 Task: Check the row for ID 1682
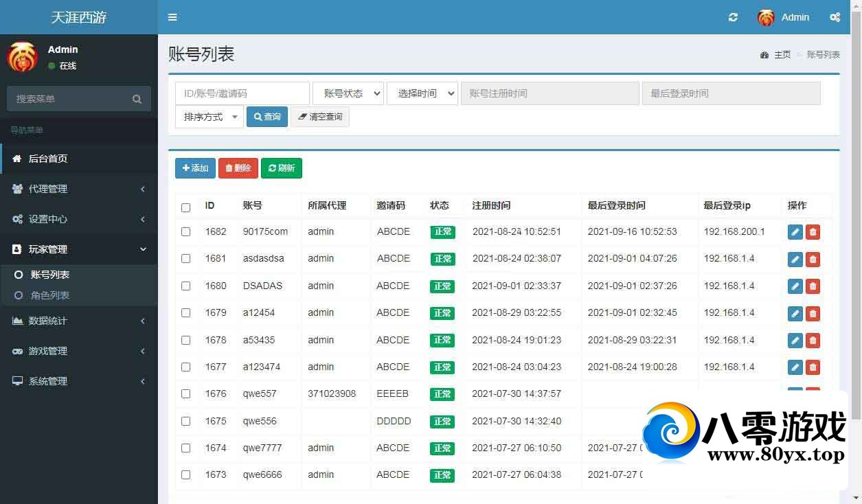[x=185, y=232]
